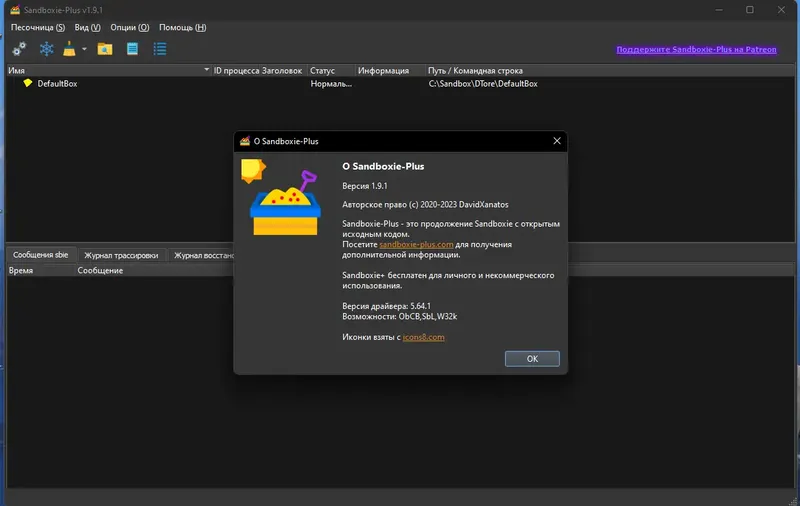Click the Версия драйвера: 5.64.1 text

click(x=386, y=306)
